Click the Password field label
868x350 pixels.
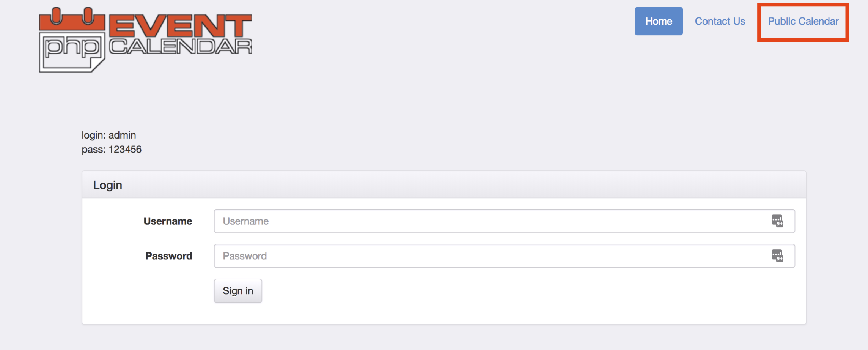(169, 256)
